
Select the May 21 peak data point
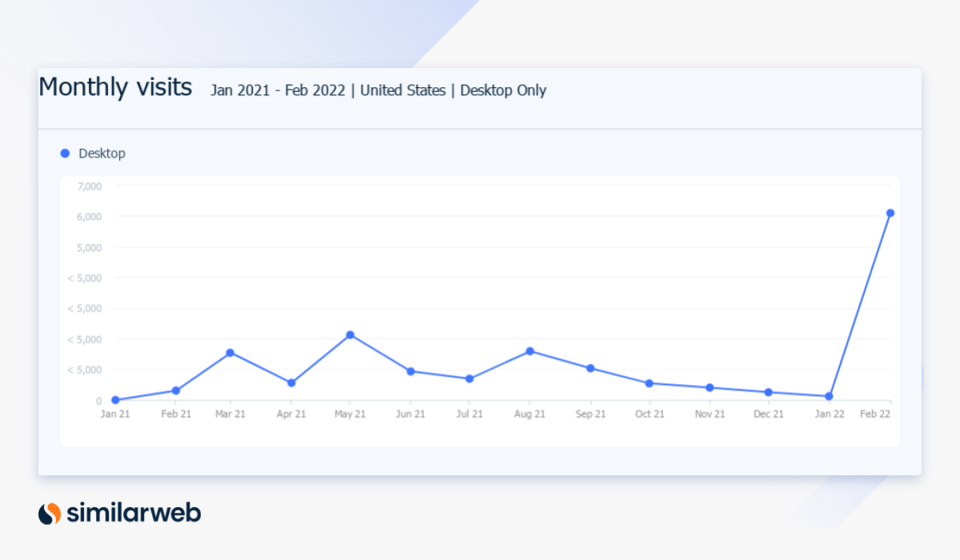(x=350, y=334)
